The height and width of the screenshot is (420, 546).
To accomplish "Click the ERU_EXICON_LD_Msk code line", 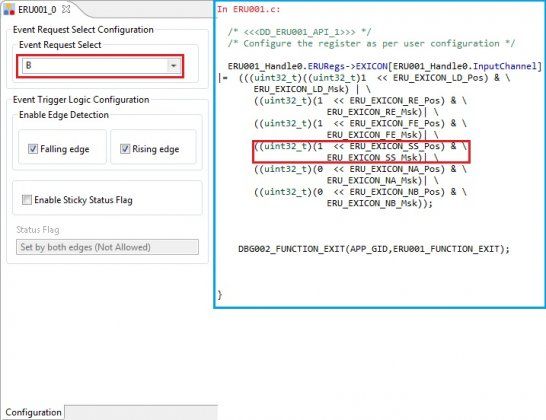I will (312, 89).
